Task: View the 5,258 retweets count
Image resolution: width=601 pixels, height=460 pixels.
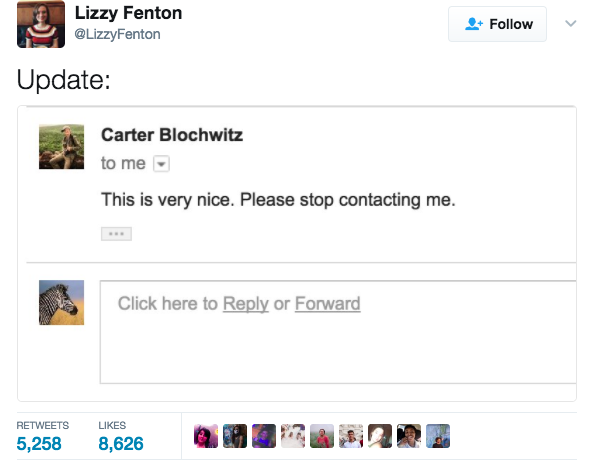Action: [x=39, y=444]
